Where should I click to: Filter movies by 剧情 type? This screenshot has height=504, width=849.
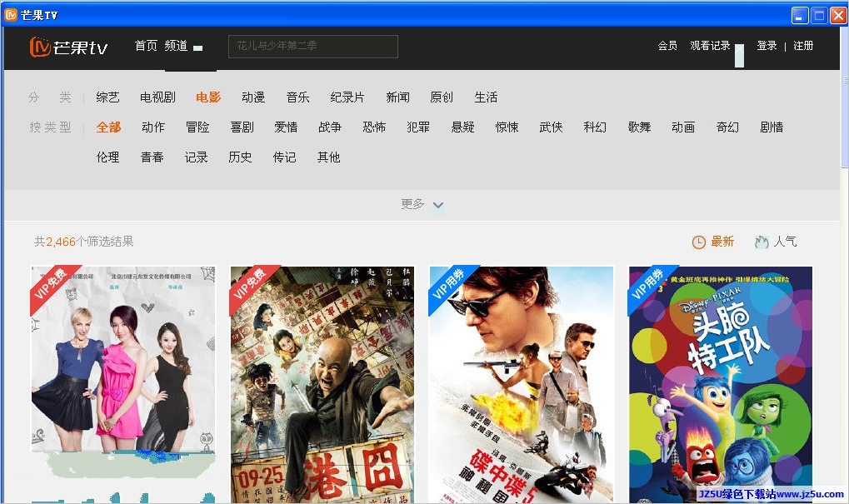tap(772, 127)
